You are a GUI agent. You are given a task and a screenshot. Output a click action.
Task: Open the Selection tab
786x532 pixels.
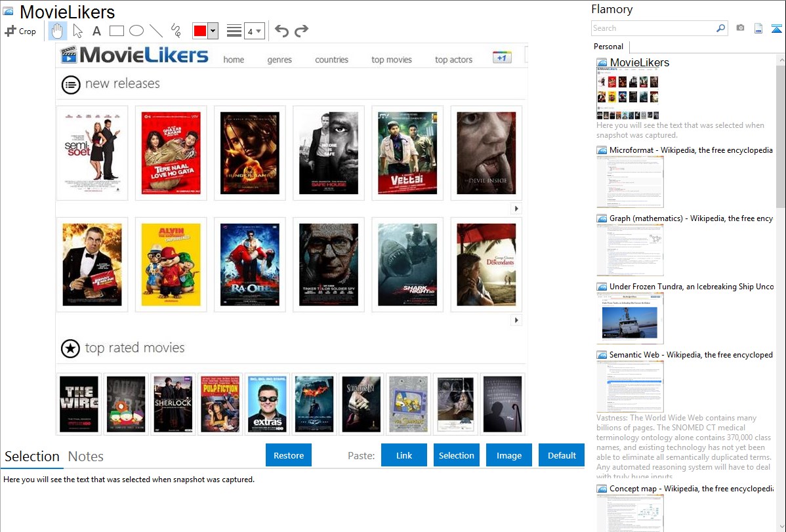[32, 457]
